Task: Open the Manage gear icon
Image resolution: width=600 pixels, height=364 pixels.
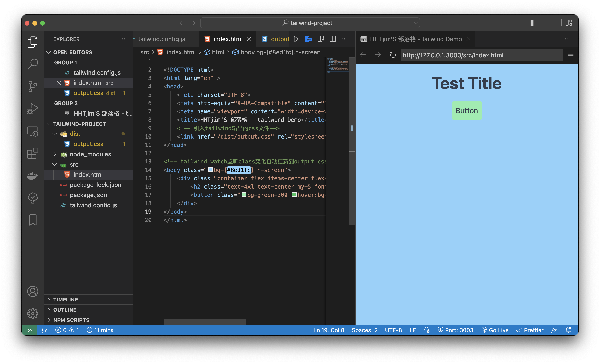Action: (x=33, y=314)
